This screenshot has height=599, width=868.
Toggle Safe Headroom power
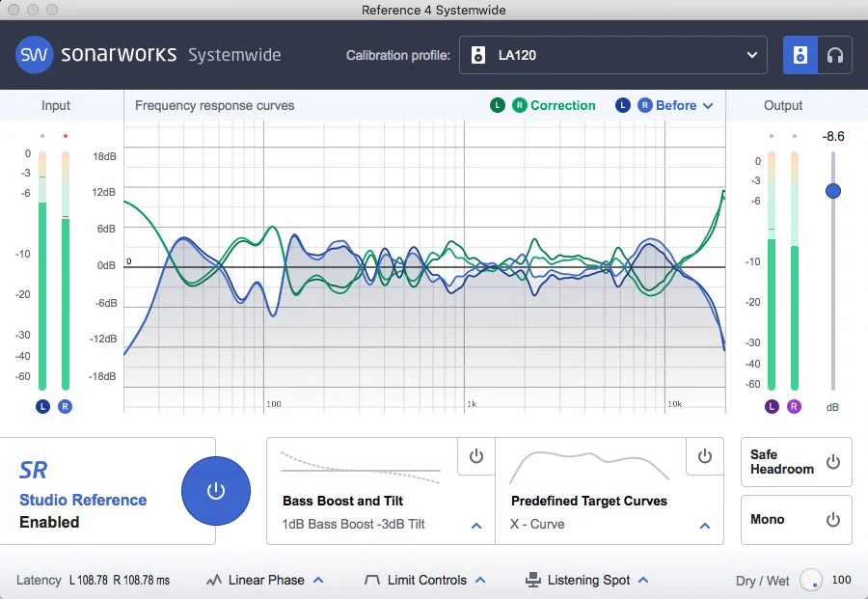tap(833, 462)
